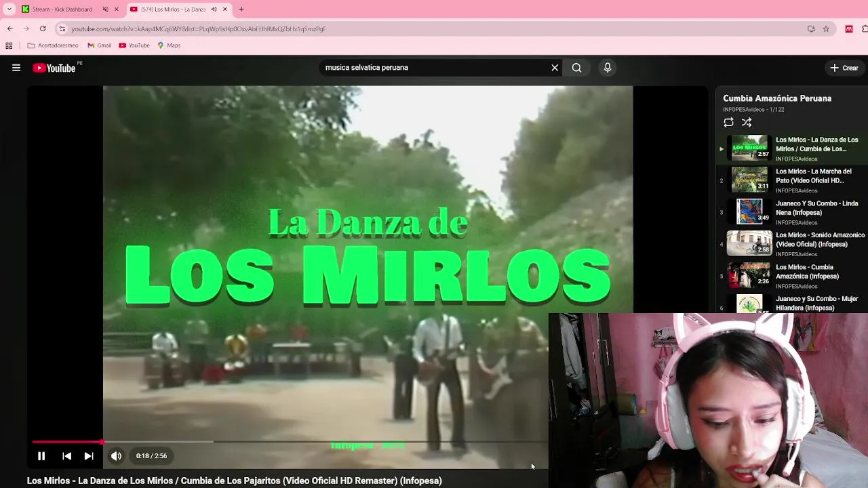Mute the video volume
Screen dimensions: 868x488
click(116, 456)
